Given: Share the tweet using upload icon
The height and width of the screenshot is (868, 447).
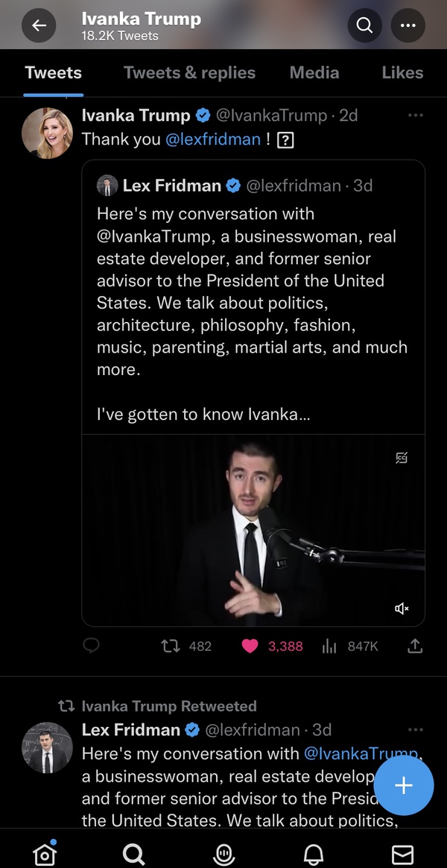Looking at the screenshot, I should (416, 646).
